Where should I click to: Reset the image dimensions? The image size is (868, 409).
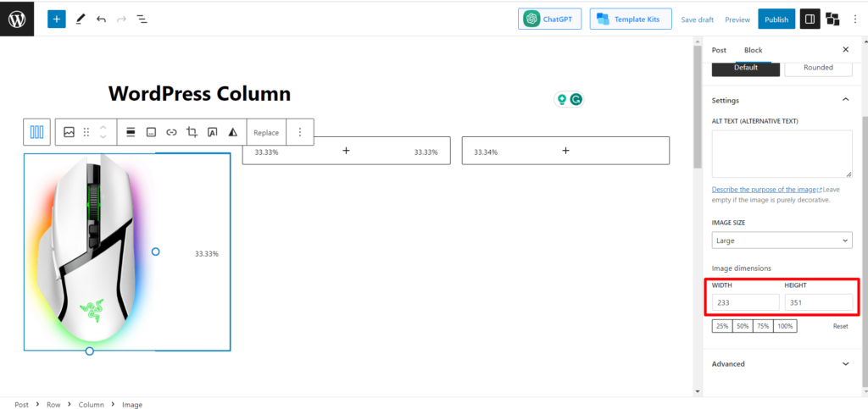[840, 326]
